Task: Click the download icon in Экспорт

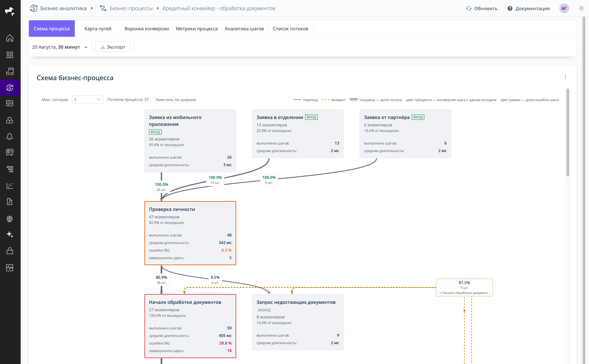Action: [x=103, y=47]
